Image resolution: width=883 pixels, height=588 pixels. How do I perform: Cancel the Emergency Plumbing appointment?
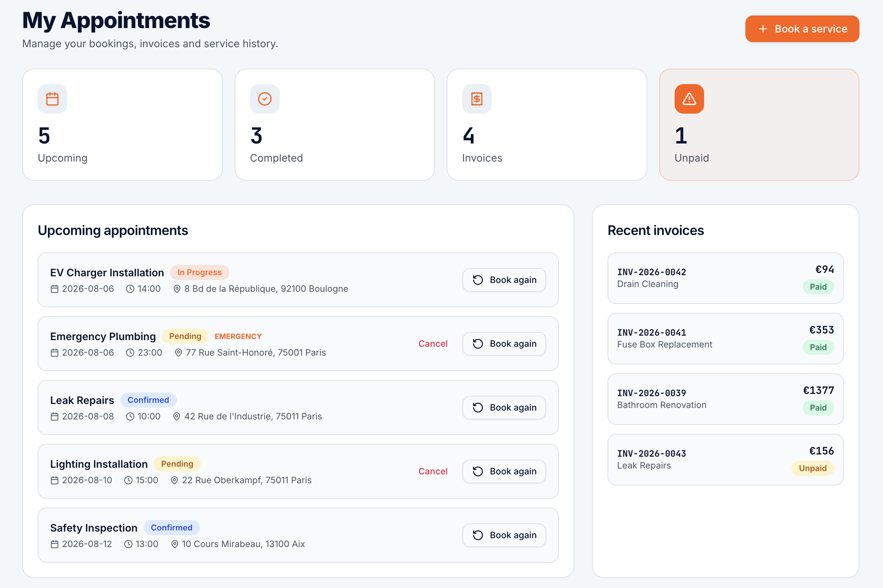pos(433,343)
